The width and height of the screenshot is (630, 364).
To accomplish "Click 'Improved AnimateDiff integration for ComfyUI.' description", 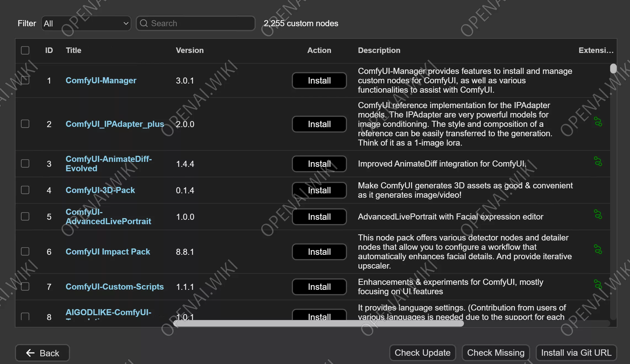I will coord(442,164).
